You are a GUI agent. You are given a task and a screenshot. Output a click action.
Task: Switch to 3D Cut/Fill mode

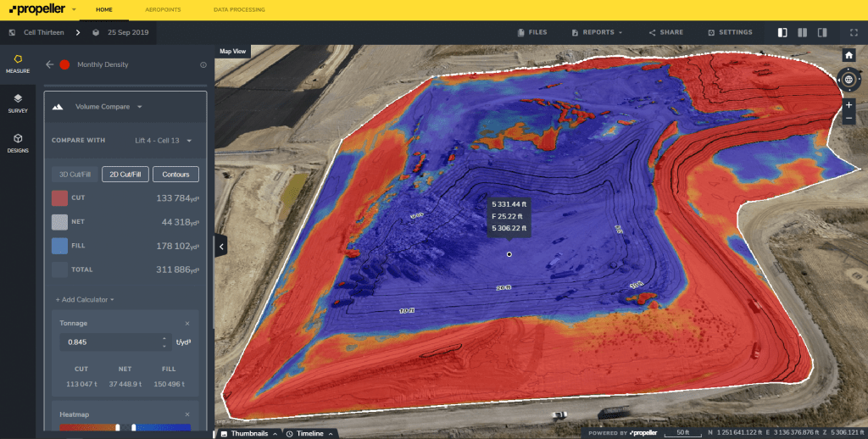click(x=75, y=174)
